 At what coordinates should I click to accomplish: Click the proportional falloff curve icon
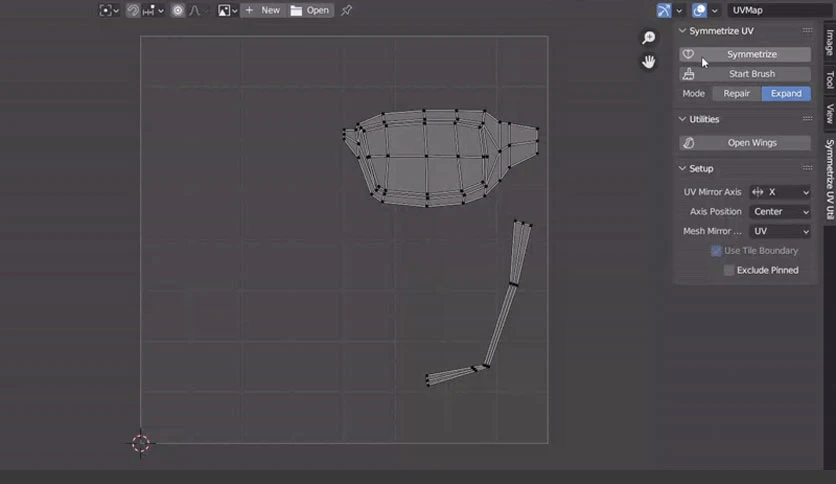coord(195,10)
